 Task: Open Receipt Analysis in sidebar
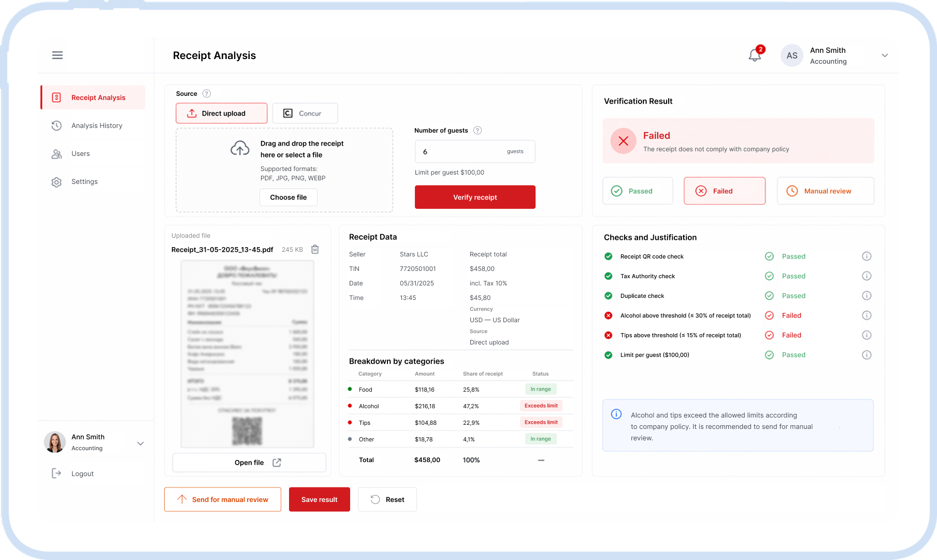pos(93,97)
